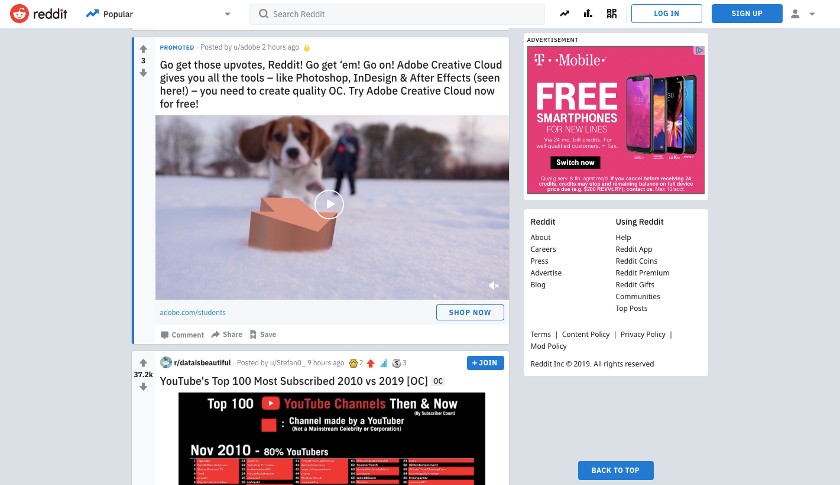Open the Reddit Coins link
The width and height of the screenshot is (840, 485).
[x=636, y=261]
